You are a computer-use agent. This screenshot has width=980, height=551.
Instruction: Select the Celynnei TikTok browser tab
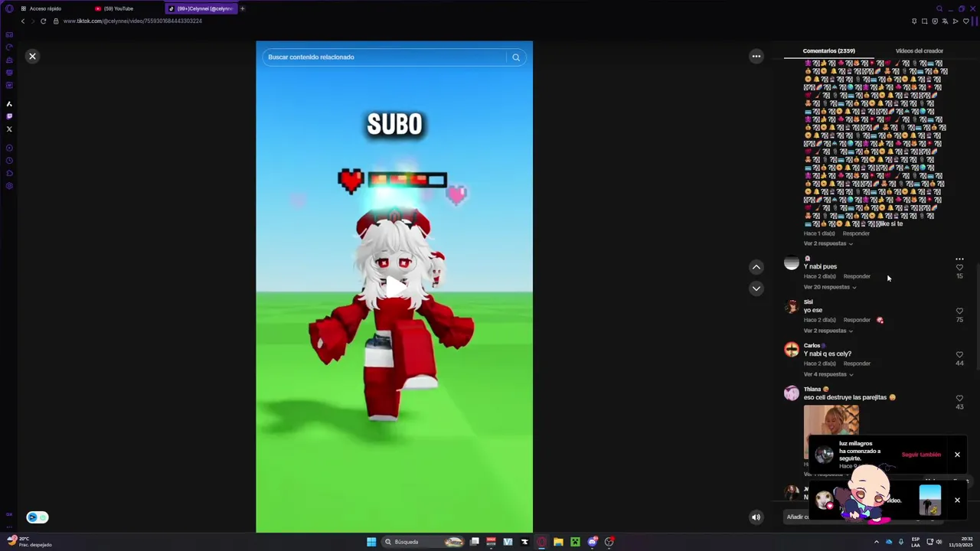pyautogui.click(x=201, y=8)
